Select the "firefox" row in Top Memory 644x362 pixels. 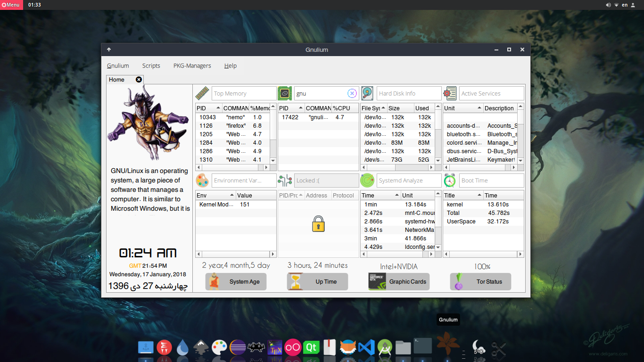(233, 126)
